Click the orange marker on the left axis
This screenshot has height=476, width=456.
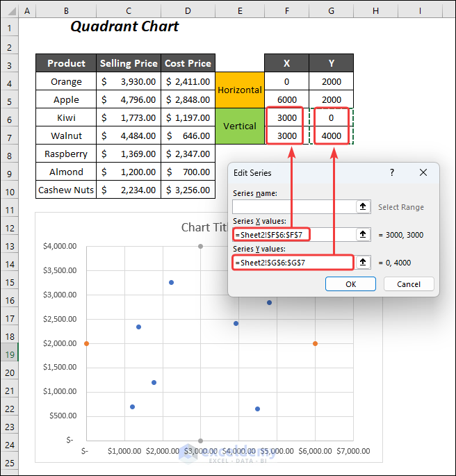coord(86,344)
